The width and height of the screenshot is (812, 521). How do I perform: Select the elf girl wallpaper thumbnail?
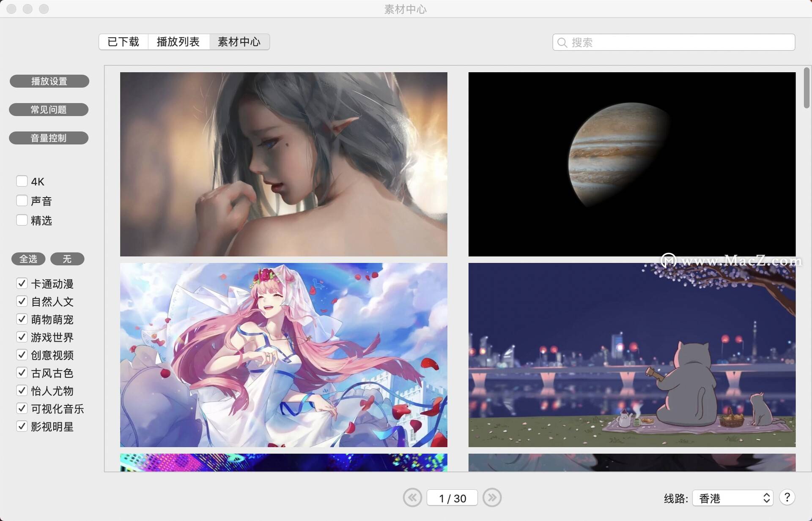point(284,164)
